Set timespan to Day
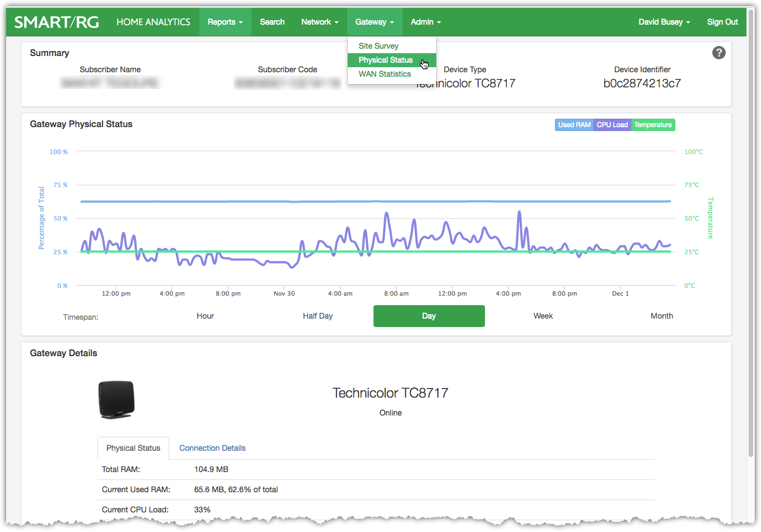The image size is (761, 532). (429, 316)
